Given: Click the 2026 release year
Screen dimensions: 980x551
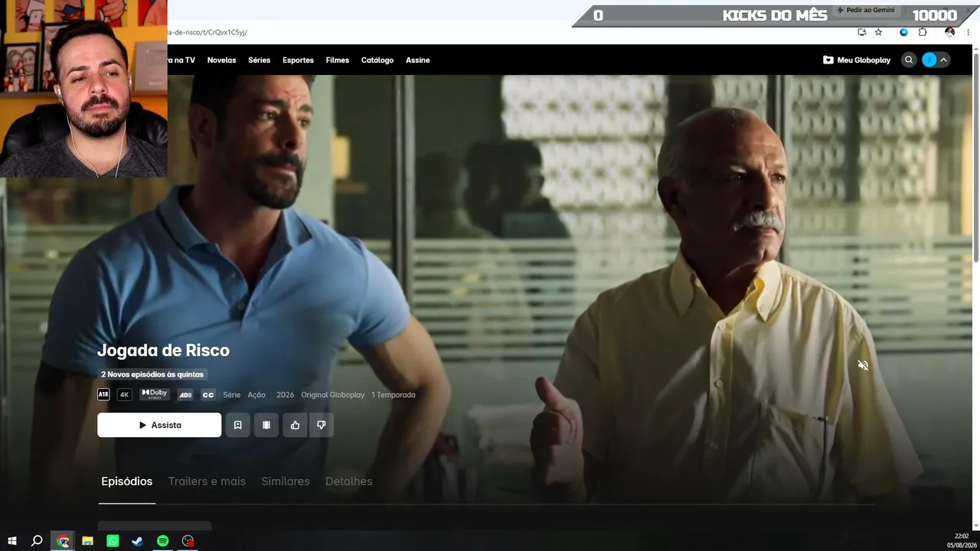Looking at the screenshot, I should point(285,395).
